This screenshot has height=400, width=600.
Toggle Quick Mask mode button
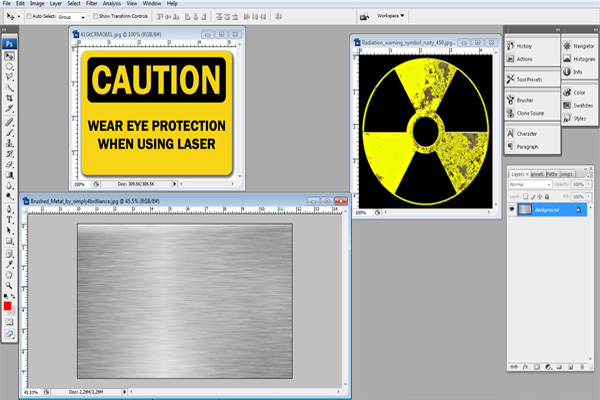(9, 322)
